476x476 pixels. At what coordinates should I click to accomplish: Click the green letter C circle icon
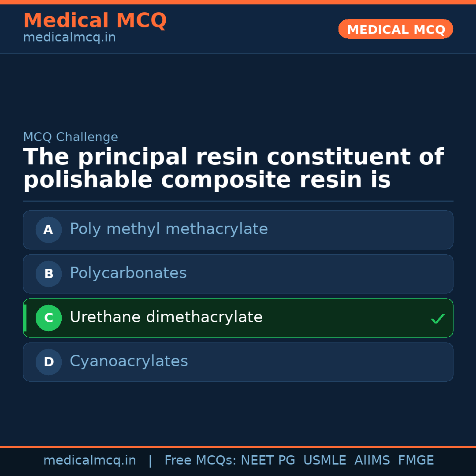click(x=48, y=318)
